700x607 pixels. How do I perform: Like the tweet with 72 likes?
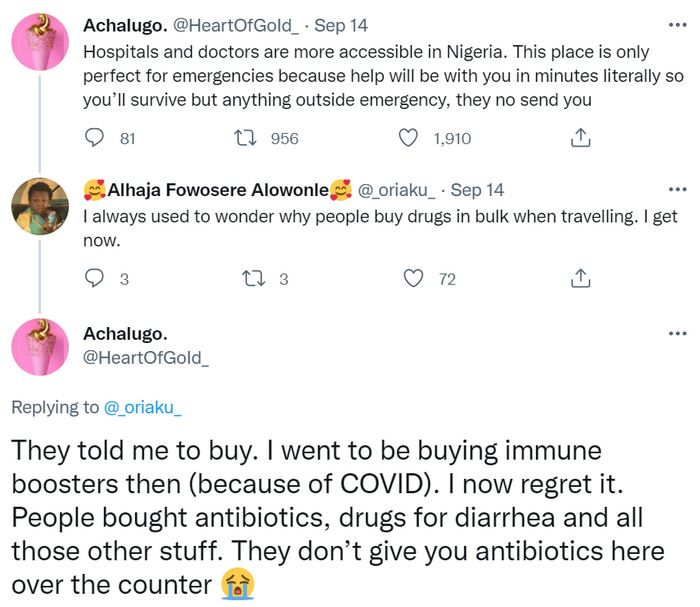tap(413, 278)
